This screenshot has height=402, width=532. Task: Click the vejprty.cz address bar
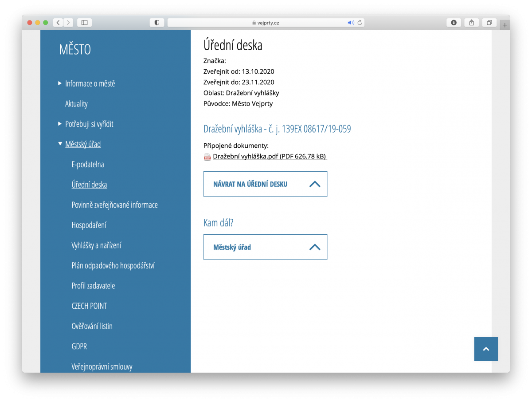pyautogui.click(x=266, y=23)
